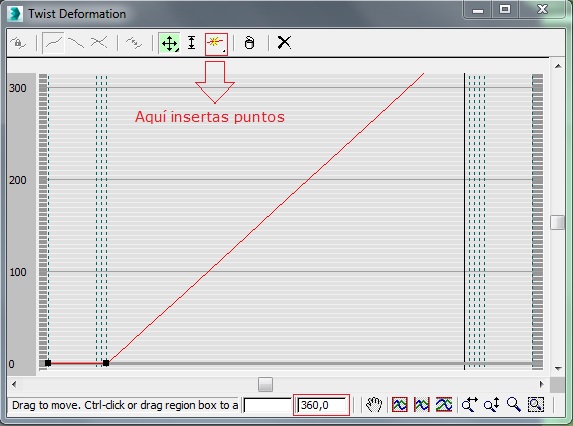Click the empty position value field

[267, 406]
